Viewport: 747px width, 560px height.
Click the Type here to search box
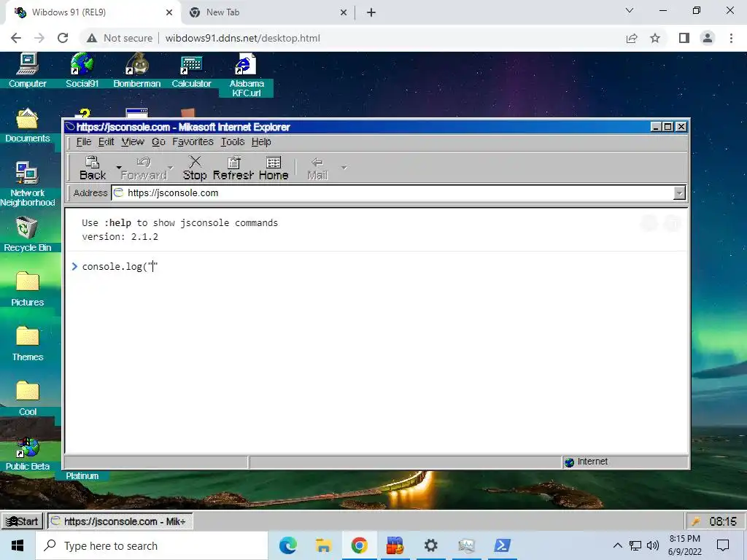[152, 545]
